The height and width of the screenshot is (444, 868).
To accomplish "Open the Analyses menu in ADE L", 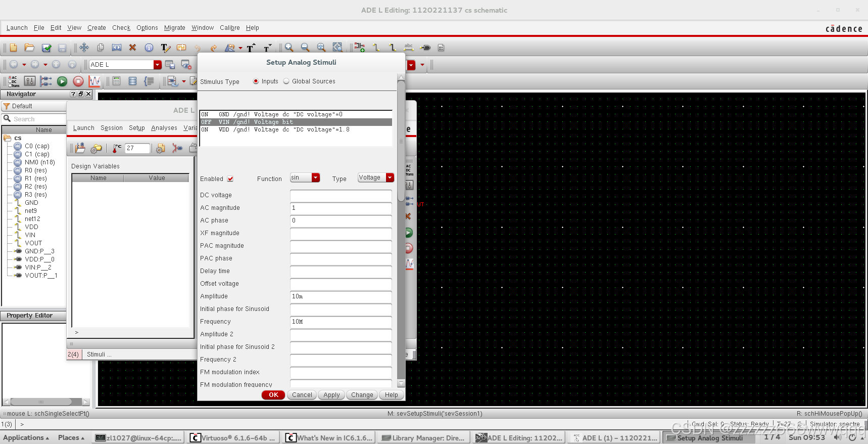I will [x=164, y=128].
